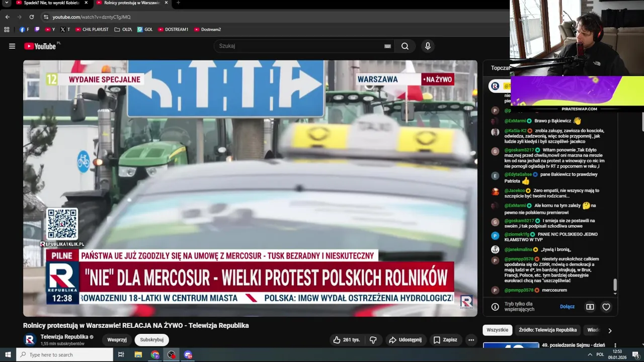Start voice search with the microphone
This screenshot has width=644, height=362.
pyautogui.click(x=428, y=46)
